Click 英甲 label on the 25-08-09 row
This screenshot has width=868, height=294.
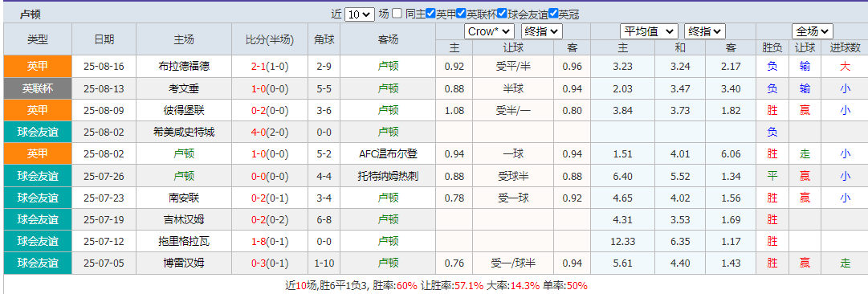click(x=38, y=110)
